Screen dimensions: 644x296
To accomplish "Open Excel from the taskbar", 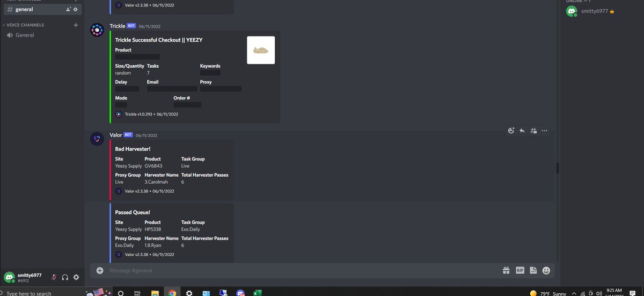I will coord(258,293).
